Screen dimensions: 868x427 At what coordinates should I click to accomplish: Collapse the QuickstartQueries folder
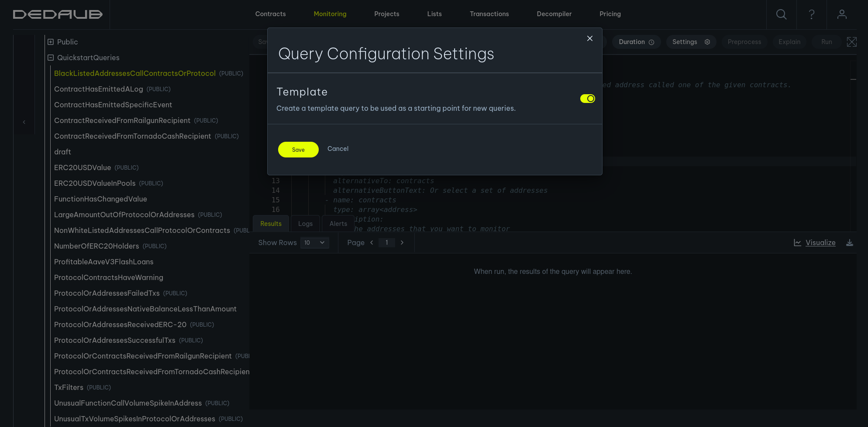coord(51,58)
